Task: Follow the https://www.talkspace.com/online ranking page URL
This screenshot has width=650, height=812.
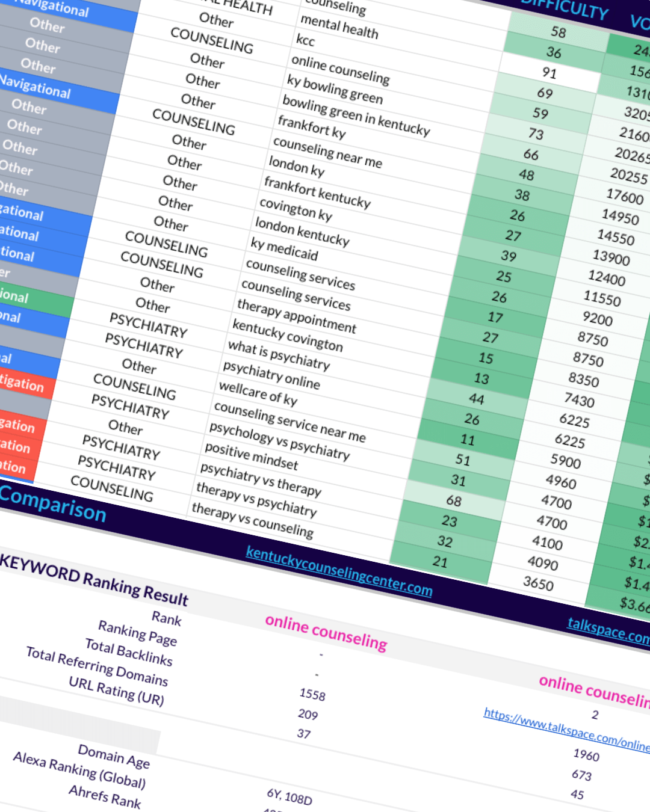Action: point(566,730)
